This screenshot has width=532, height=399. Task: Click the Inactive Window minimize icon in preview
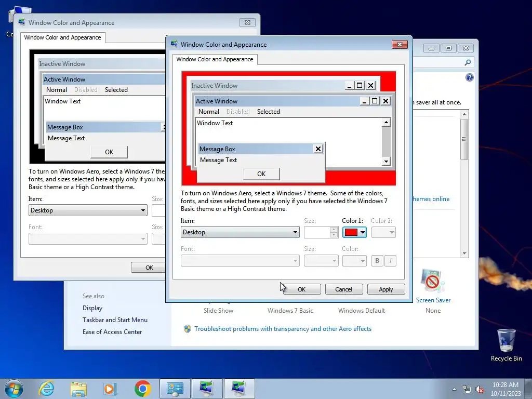click(x=349, y=86)
